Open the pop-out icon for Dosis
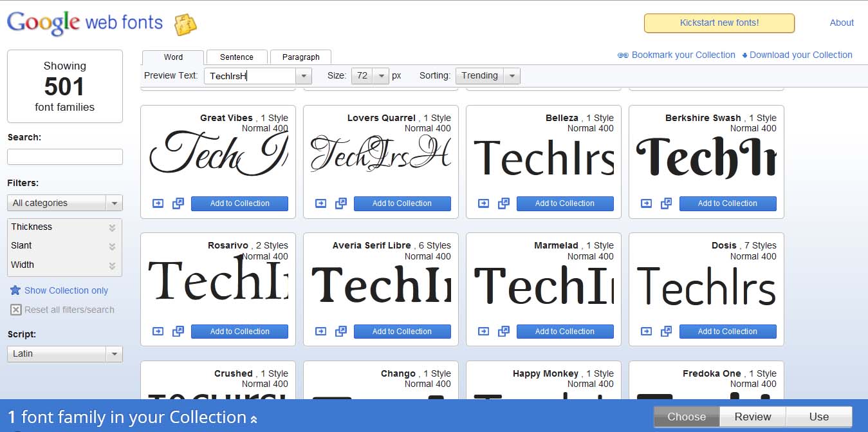Viewport: 868px width, 432px height. coord(667,331)
